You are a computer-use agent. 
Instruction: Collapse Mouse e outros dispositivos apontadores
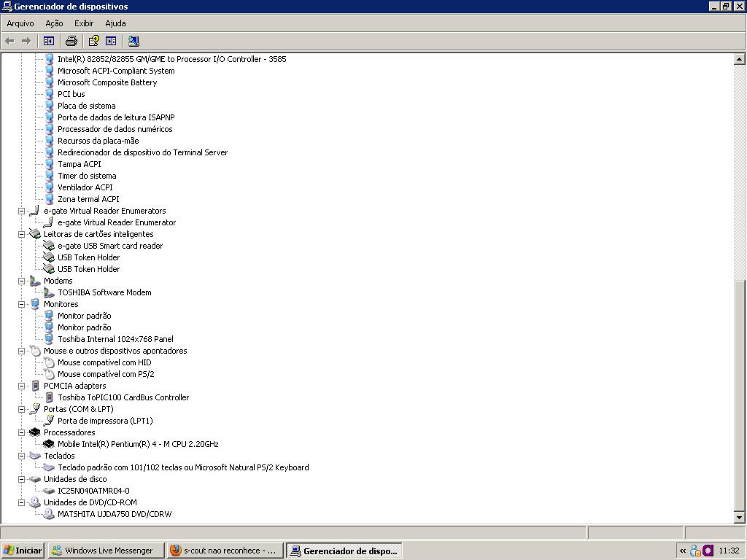pos(21,351)
